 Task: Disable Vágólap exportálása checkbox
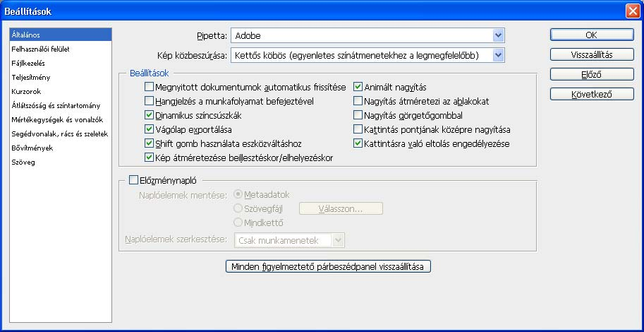tap(149, 129)
